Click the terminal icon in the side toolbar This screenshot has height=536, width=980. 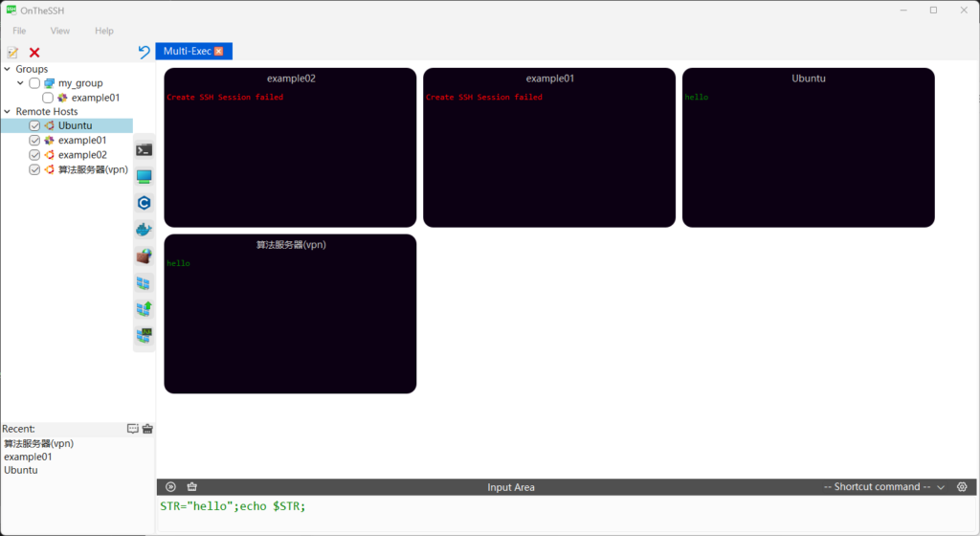point(145,150)
